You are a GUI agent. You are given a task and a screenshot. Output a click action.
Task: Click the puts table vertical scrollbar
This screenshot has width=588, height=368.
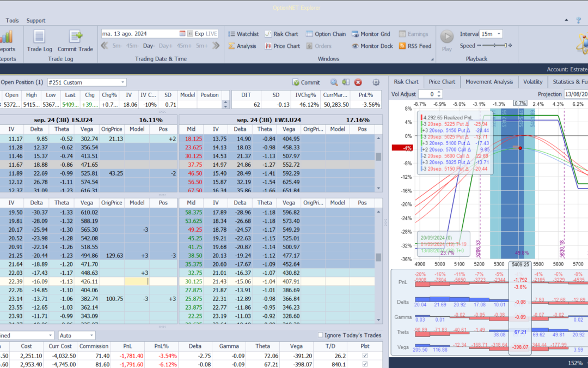tap(378, 265)
